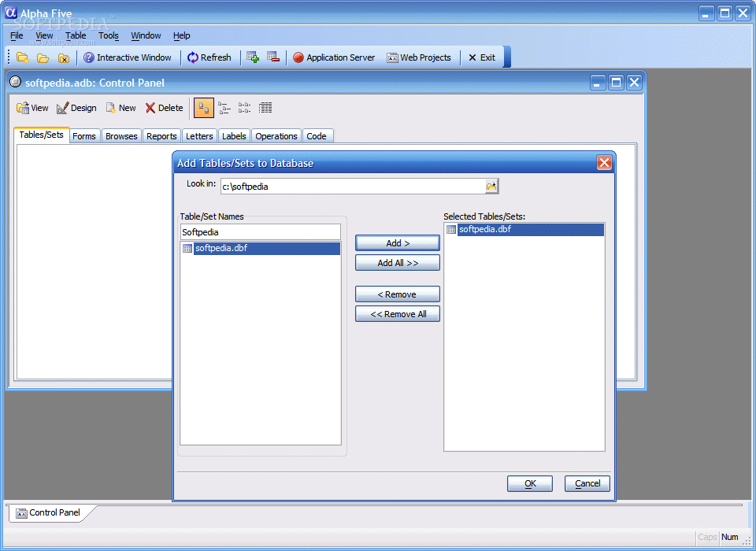This screenshot has height=551, width=756.
Task: Maximize the Control Panel window
Action: [616, 83]
